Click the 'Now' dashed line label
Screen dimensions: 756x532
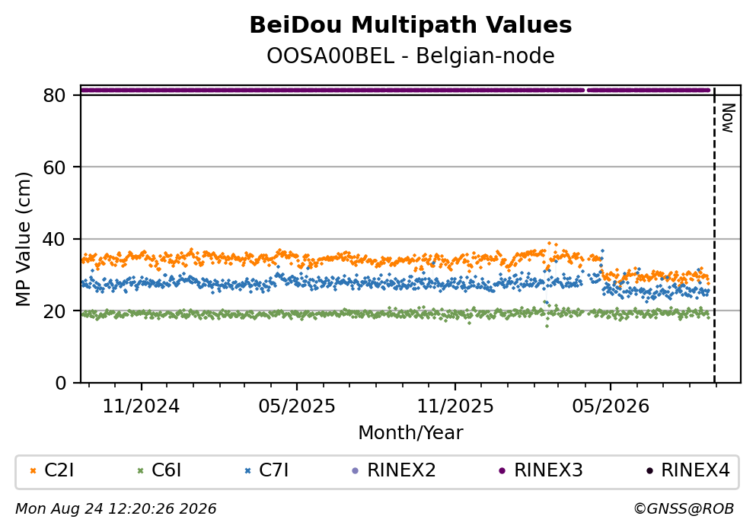click(728, 118)
